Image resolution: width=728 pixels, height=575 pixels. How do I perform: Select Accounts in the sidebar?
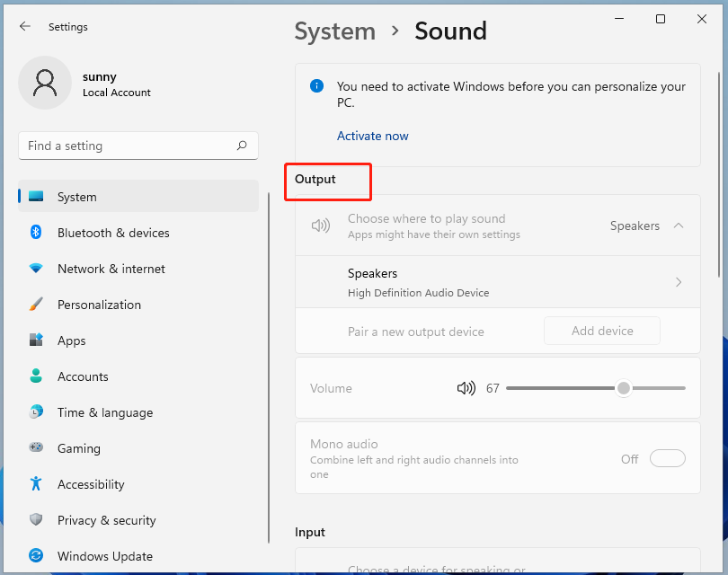pos(83,376)
